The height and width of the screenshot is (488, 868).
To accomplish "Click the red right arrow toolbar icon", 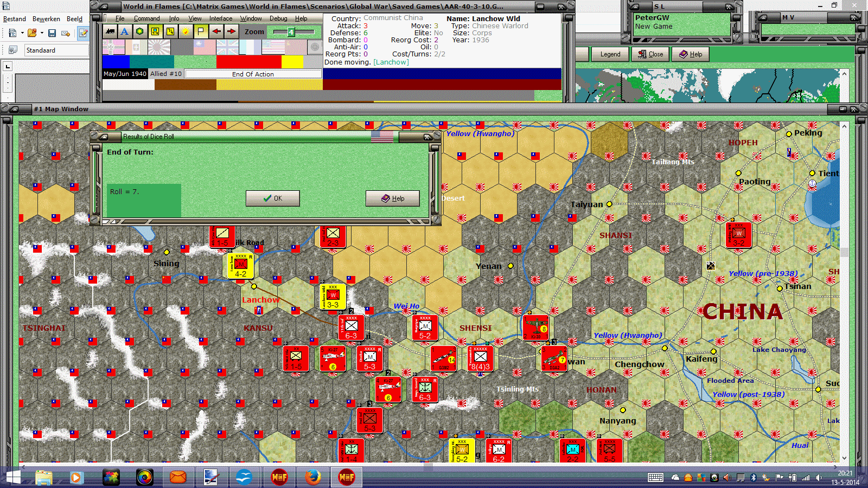I will coord(231,31).
